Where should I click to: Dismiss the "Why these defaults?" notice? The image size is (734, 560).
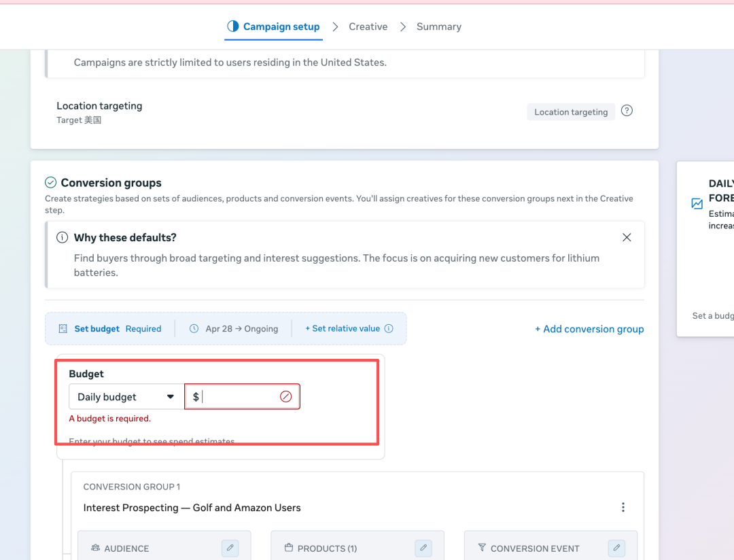627,237
